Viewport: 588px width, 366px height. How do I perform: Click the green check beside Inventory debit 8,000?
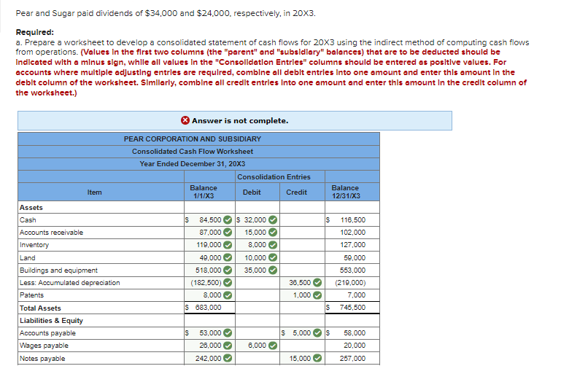pyautogui.click(x=273, y=245)
